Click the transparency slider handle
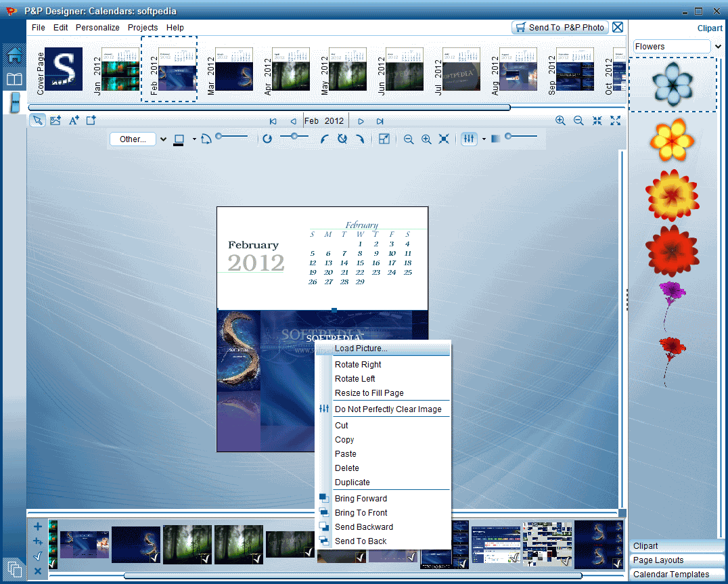The height and width of the screenshot is (584, 728). [x=508, y=137]
